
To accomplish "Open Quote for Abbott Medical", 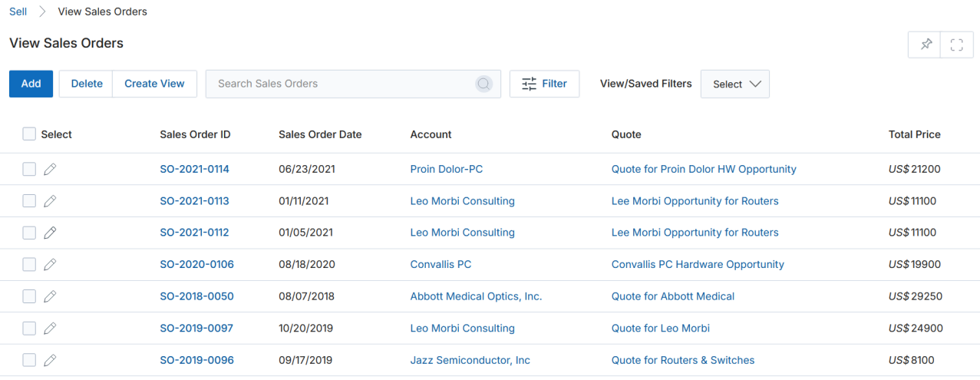I will point(673,296).
